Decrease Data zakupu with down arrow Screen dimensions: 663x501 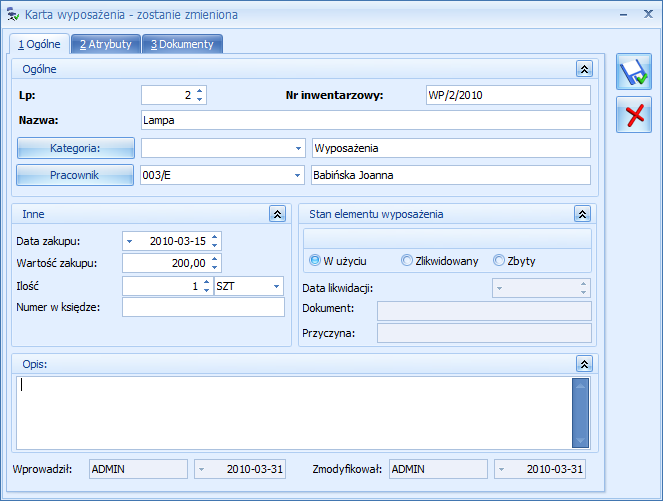[215, 246]
